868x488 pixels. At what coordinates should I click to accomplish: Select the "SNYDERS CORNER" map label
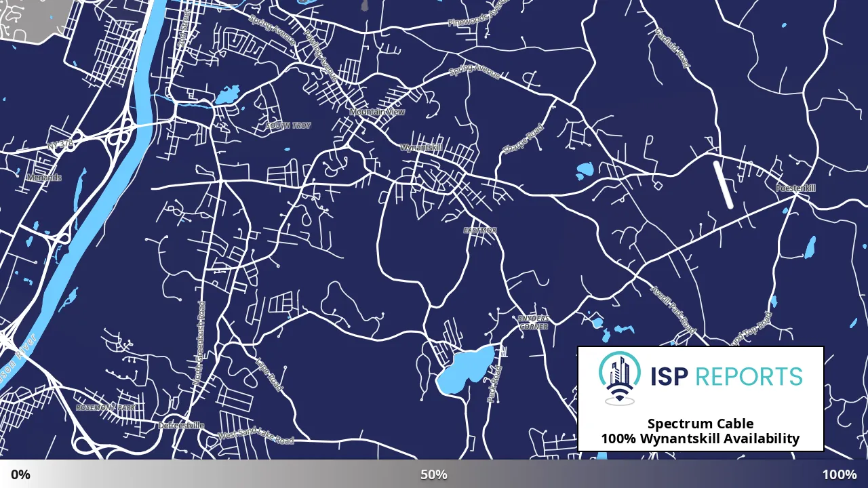[x=533, y=322]
